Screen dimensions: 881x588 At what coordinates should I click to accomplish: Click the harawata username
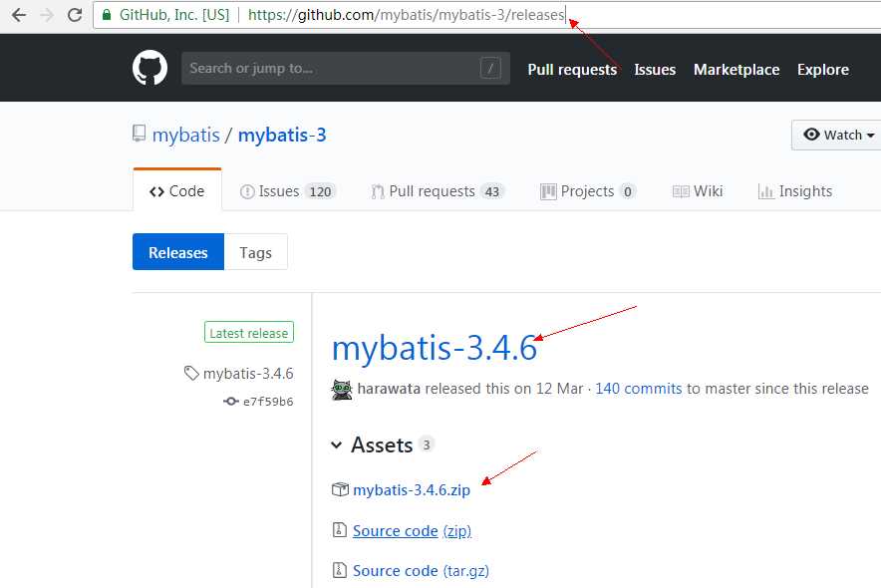389,388
